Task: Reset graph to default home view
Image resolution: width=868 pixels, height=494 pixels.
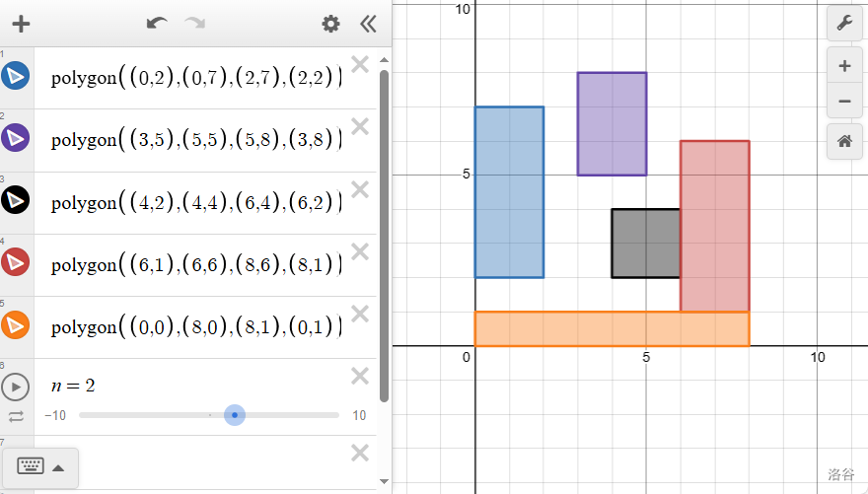Action: tap(844, 141)
